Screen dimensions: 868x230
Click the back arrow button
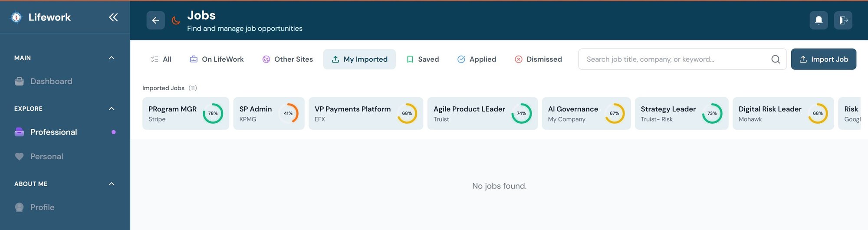(x=155, y=20)
